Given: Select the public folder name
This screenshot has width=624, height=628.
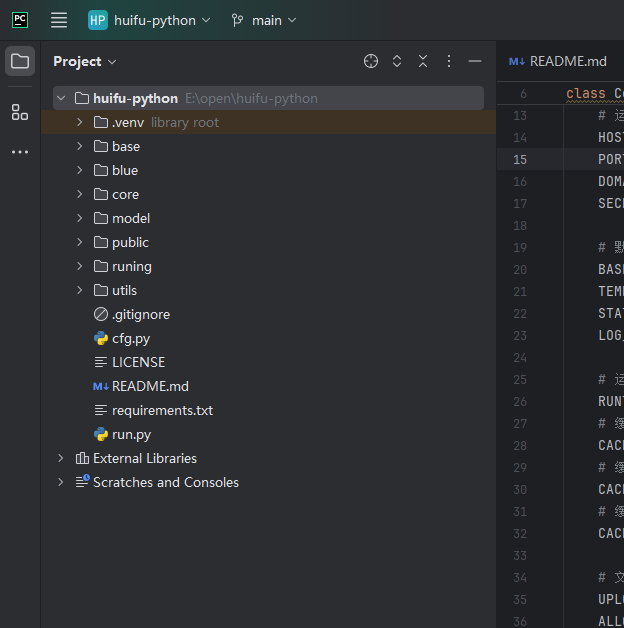Looking at the screenshot, I should point(131,243).
